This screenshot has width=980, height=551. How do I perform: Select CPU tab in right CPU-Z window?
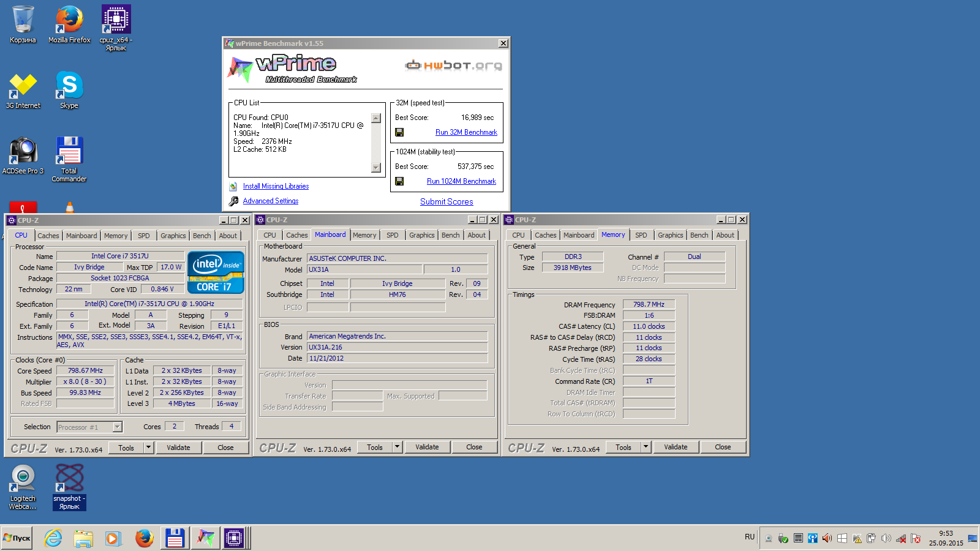(518, 235)
